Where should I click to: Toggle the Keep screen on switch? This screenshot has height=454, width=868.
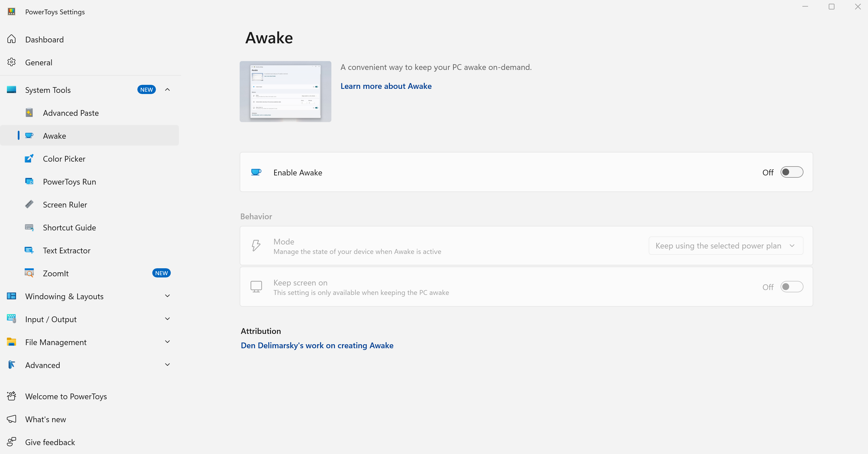[791, 287]
